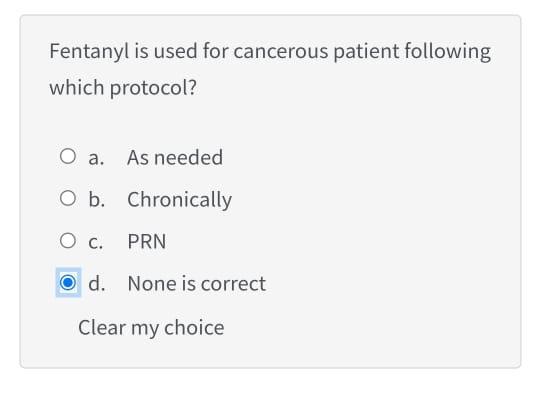540x395 pixels.
Task: Click the "None is correct" answer label
Action: click(x=197, y=284)
